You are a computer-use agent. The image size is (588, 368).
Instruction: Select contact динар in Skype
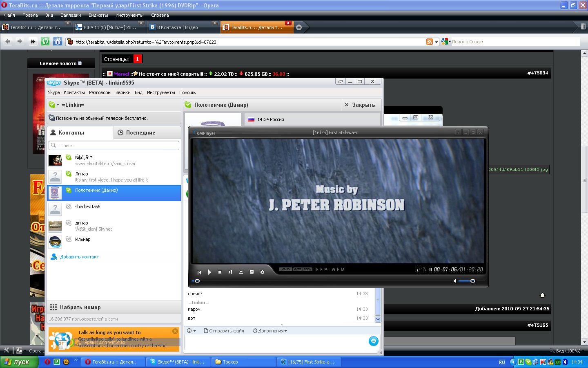point(114,226)
